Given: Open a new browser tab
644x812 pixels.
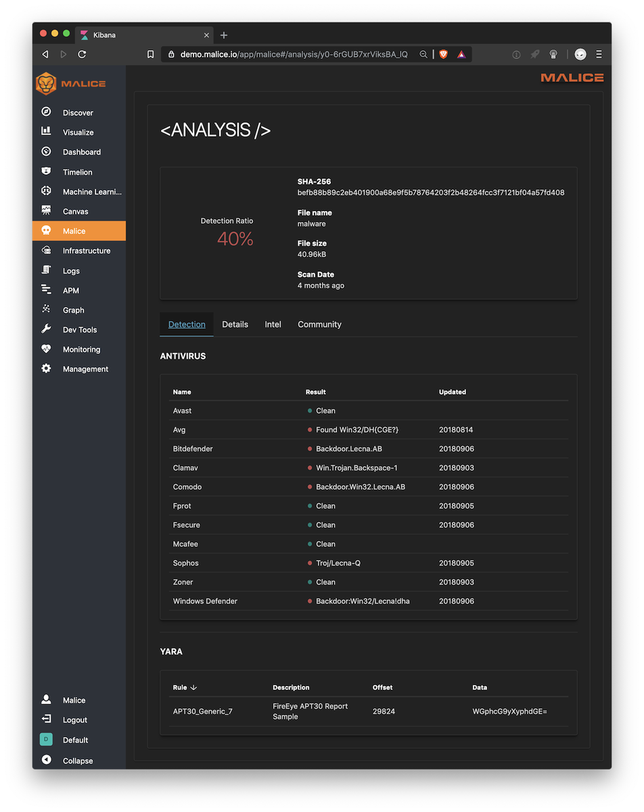Looking at the screenshot, I should [x=224, y=35].
